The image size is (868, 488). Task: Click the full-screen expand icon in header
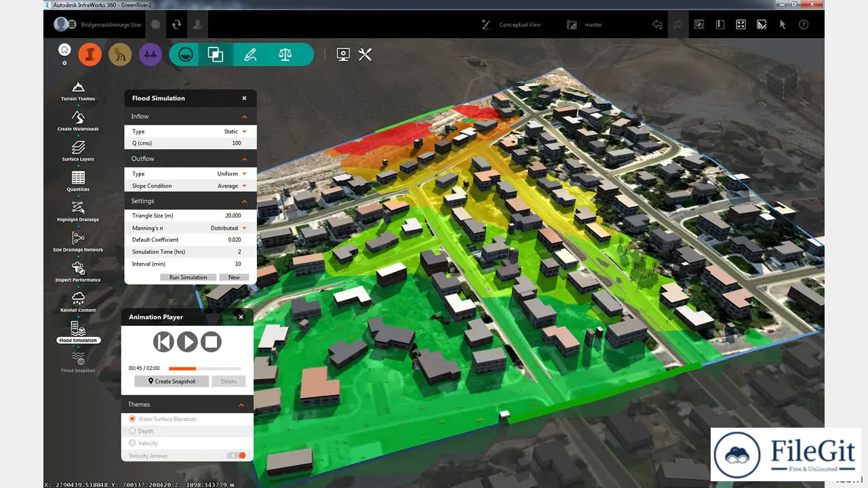741,24
